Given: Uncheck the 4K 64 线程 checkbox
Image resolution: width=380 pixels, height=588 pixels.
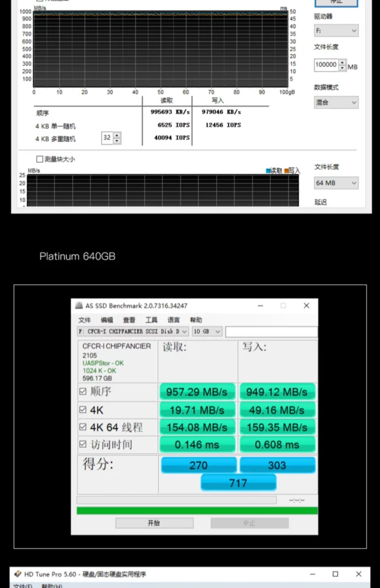Looking at the screenshot, I should [83, 427].
